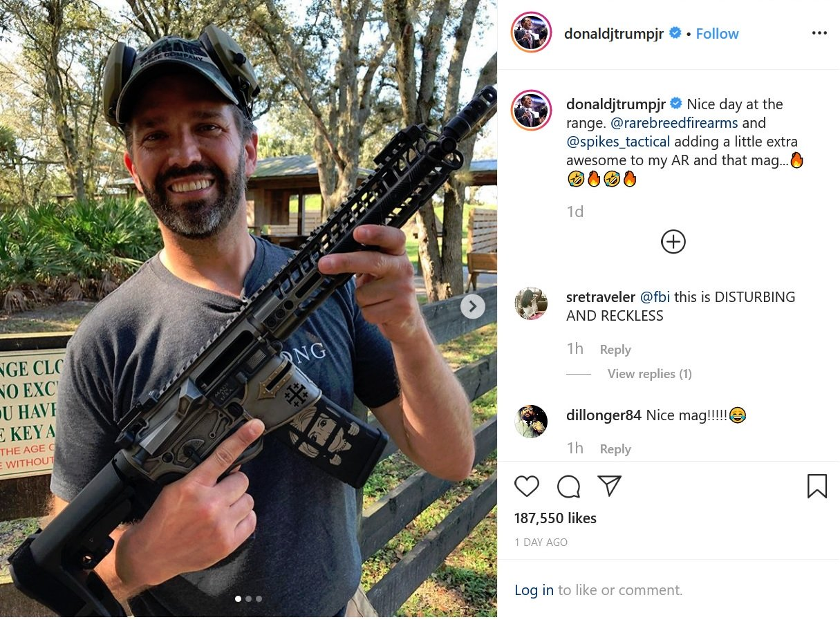840x622 pixels.
Task: Reply to dillonger84's comment
Action: point(615,449)
